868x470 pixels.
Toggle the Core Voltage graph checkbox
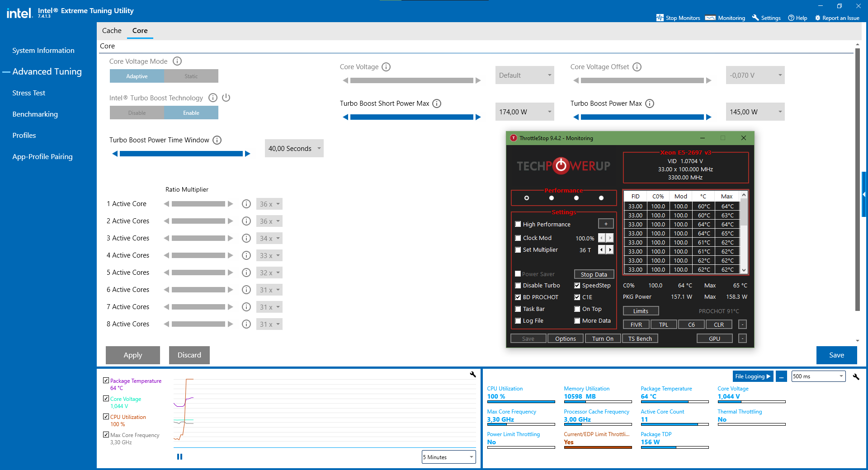(x=106, y=399)
